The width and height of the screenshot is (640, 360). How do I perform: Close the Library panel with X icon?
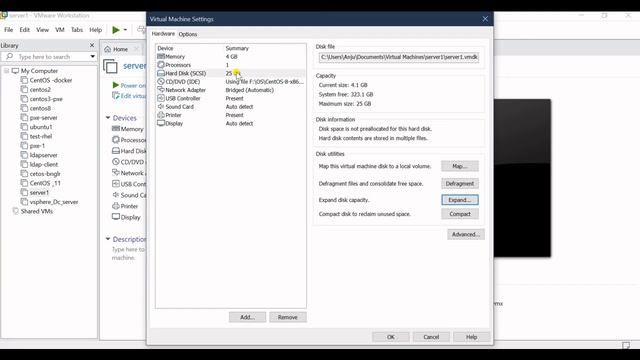[92, 45]
